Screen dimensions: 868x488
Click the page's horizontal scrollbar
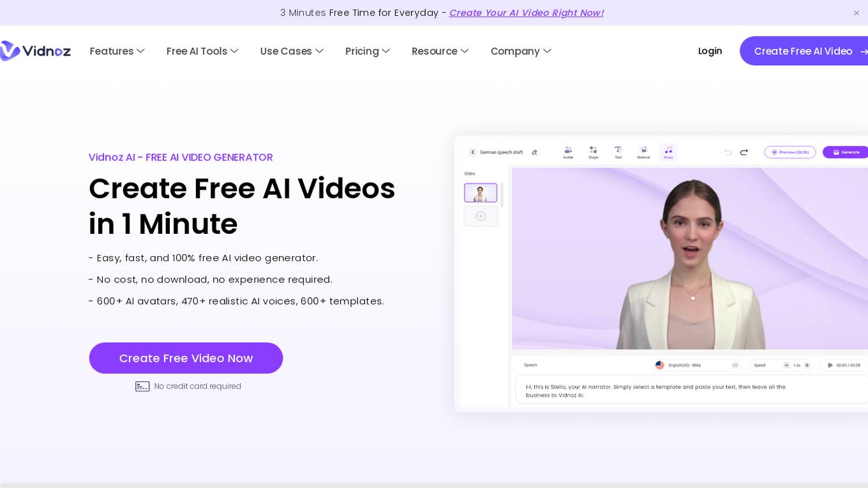434,485
